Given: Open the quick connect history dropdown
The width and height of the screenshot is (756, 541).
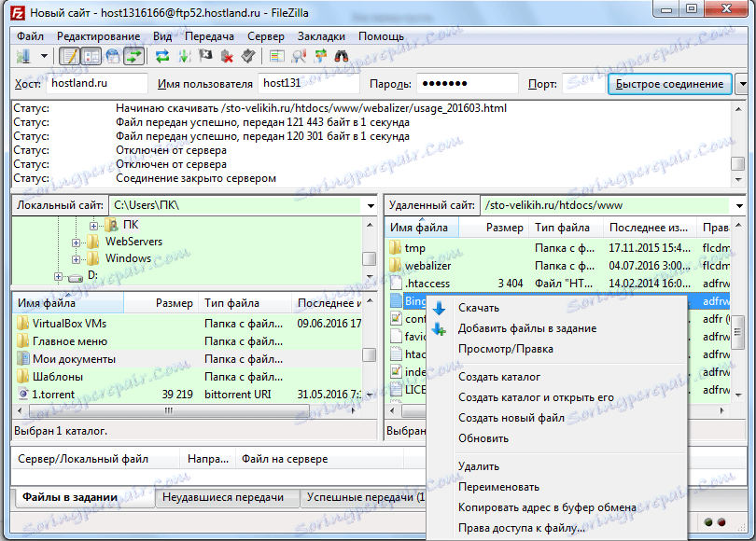Looking at the screenshot, I should coord(743,84).
